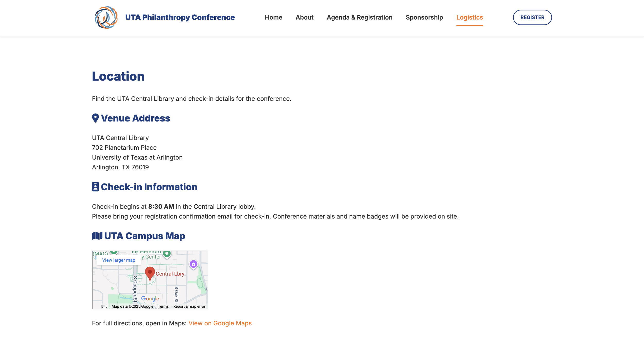Viewport: 644px width, 363px height.
Task: Click the green marker near Hereford Center
Action: pyautogui.click(x=167, y=254)
